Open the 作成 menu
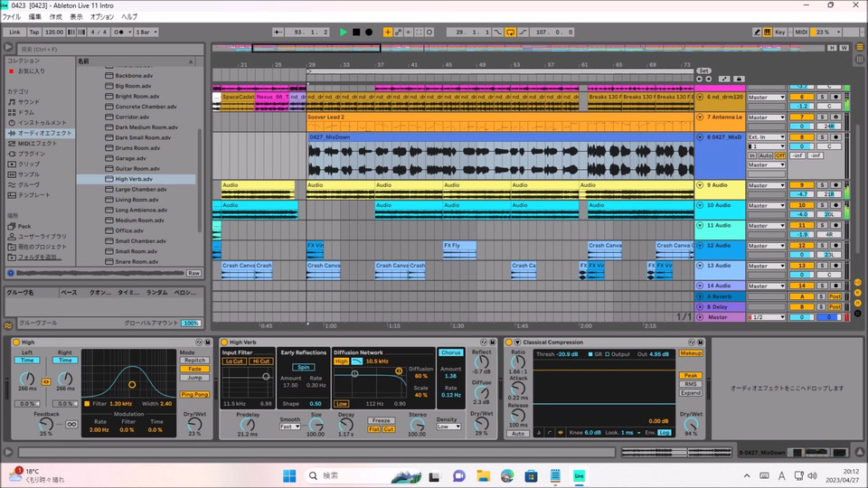 click(x=56, y=16)
